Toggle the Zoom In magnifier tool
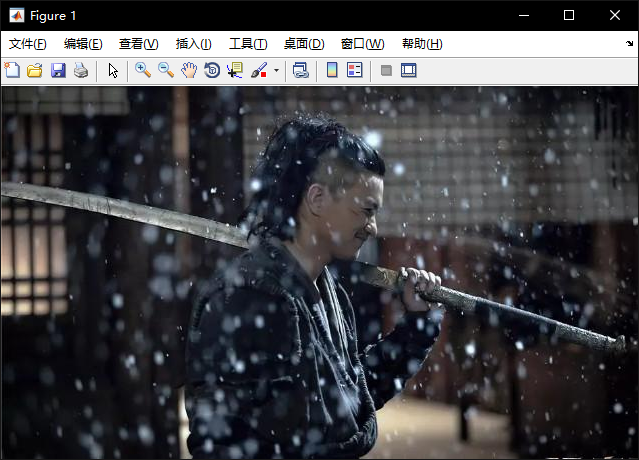This screenshot has width=639, height=460. 143,70
